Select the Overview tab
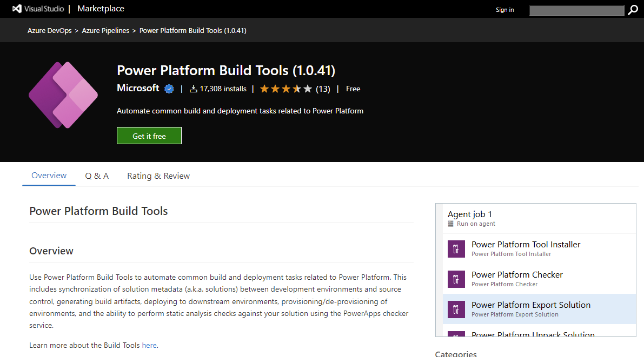Image resolution: width=644 pixels, height=357 pixels. pyautogui.click(x=49, y=176)
